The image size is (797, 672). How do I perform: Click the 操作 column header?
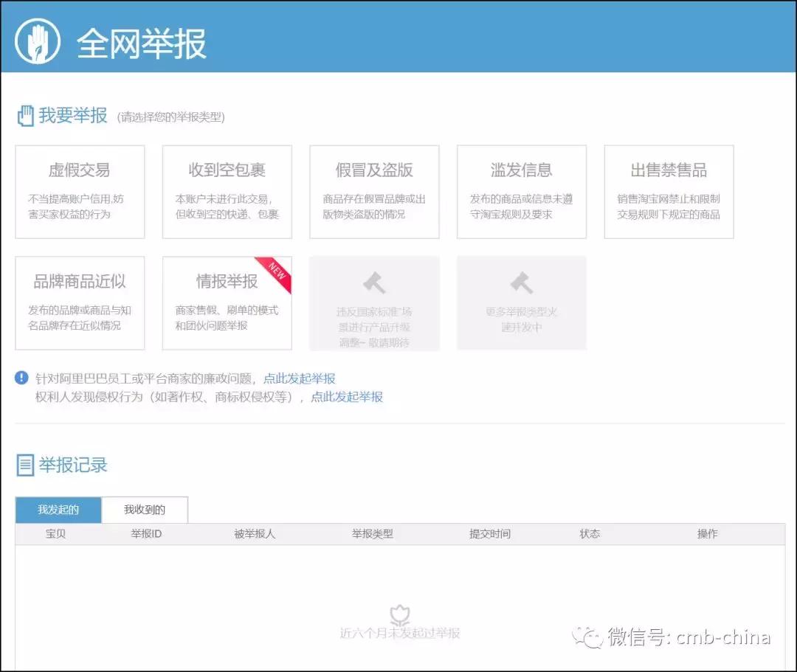tap(706, 533)
